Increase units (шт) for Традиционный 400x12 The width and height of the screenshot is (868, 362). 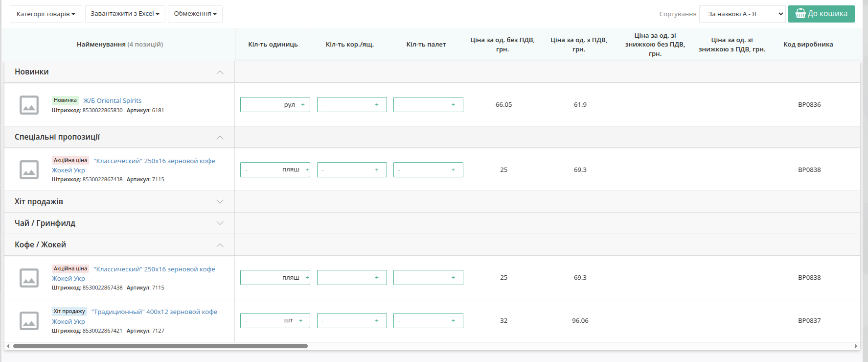[301, 321]
